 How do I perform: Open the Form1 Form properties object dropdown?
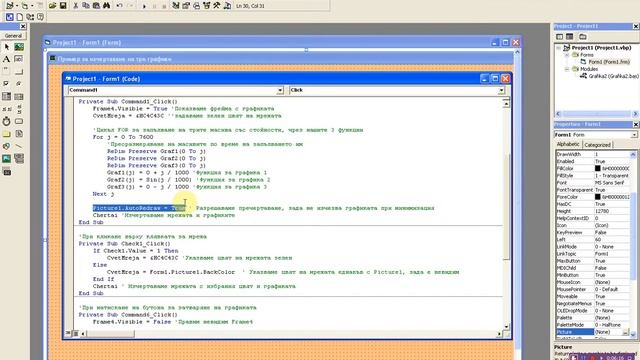[x=634, y=135]
